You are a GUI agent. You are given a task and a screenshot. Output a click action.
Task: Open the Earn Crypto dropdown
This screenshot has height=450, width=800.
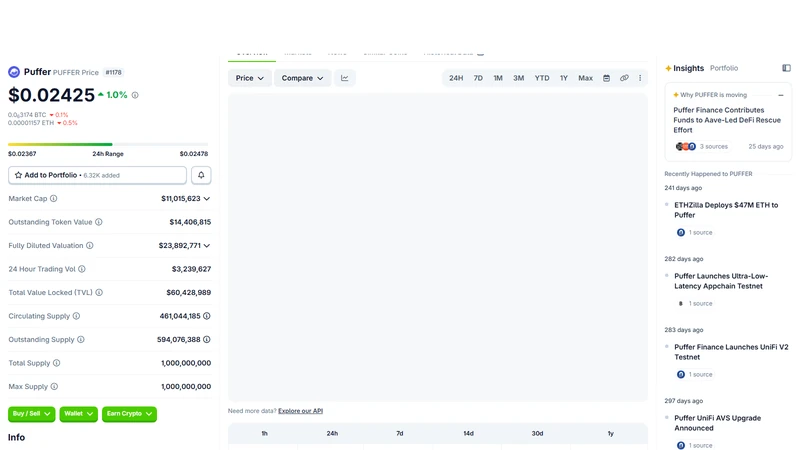[129, 414]
